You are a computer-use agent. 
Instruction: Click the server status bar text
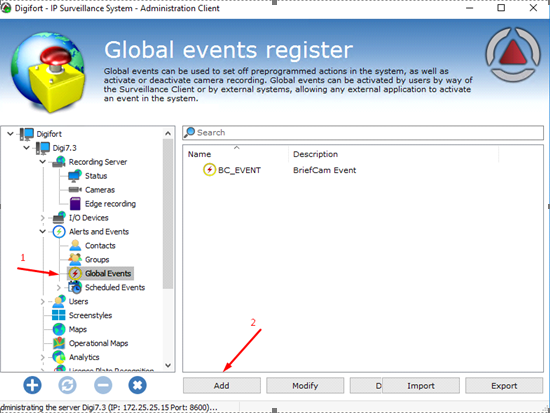(x=109, y=407)
